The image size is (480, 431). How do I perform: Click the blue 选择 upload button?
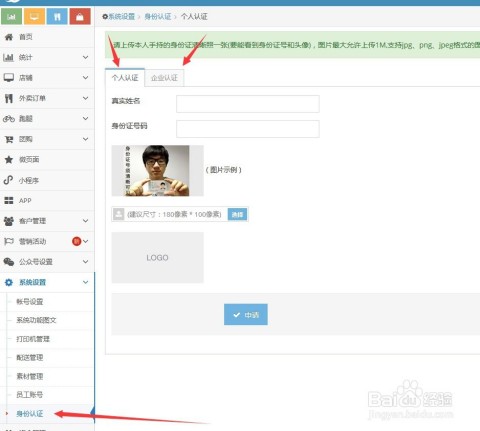(x=237, y=214)
